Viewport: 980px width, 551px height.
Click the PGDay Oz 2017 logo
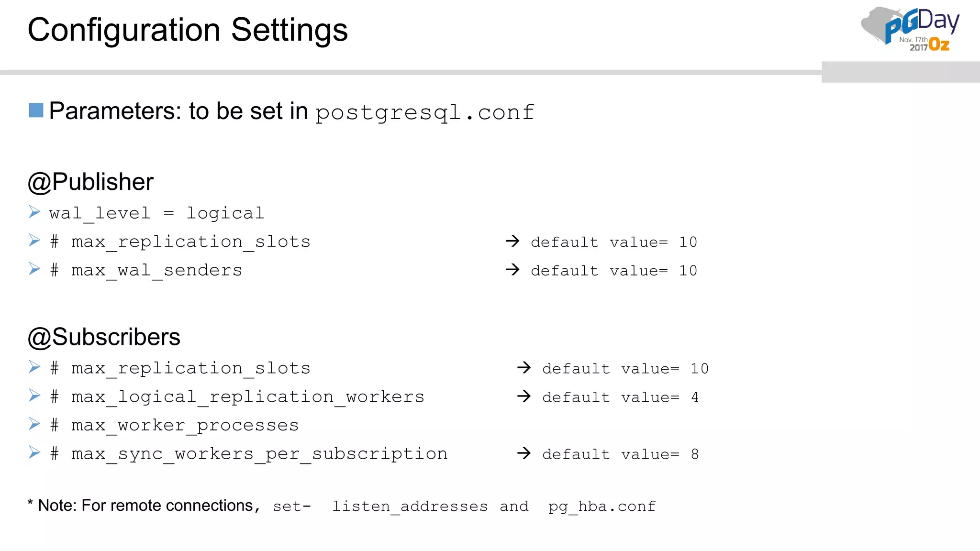[911, 29]
